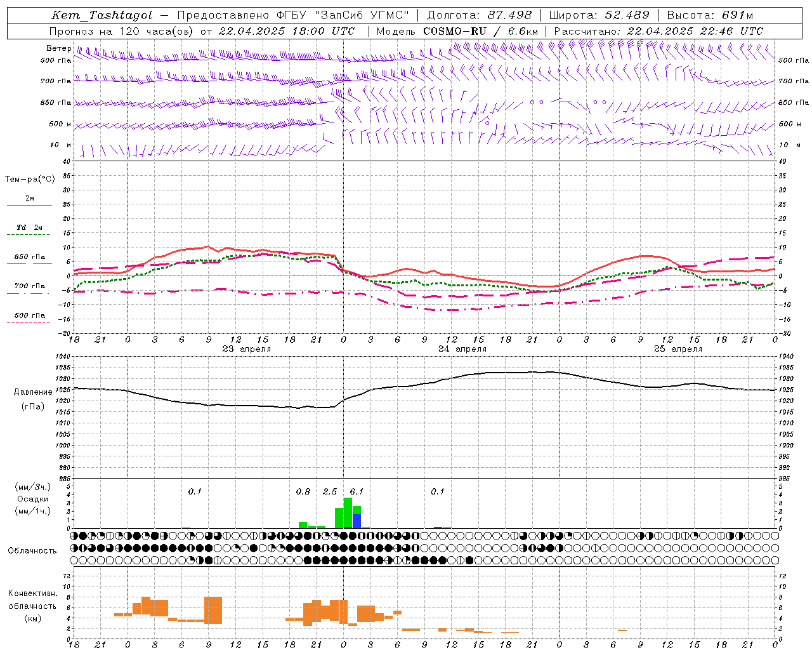
Task: Click the 850 гПа temperature legend label
Action: (30, 257)
